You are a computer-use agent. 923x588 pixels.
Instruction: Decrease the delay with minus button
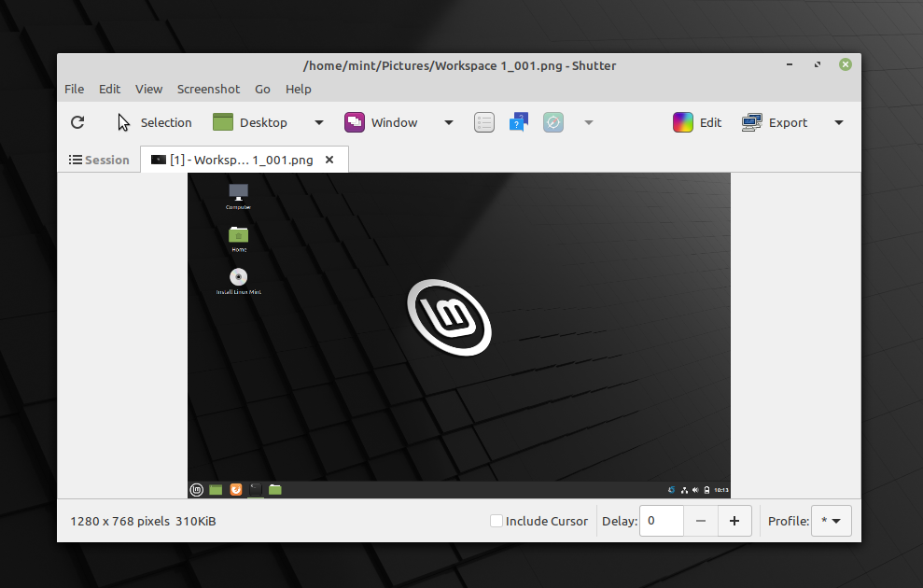(x=701, y=521)
